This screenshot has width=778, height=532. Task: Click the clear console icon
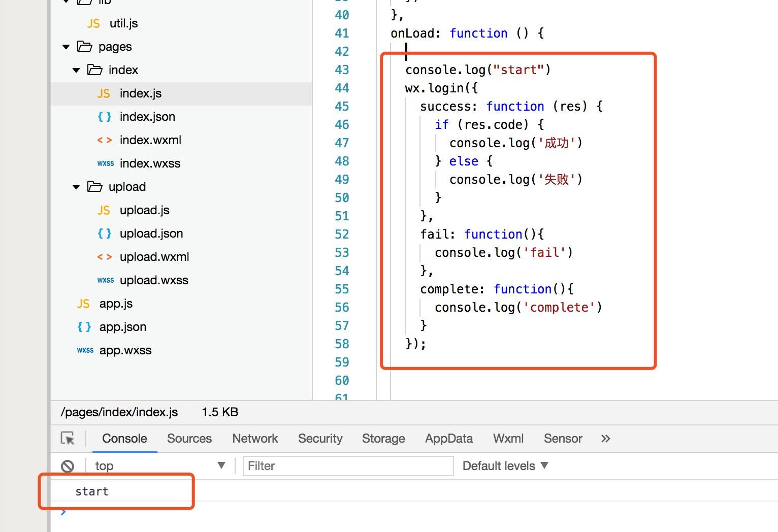[68, 466]
